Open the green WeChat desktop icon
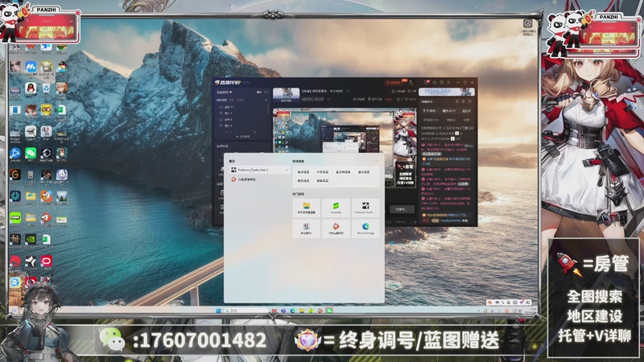Image resolution: width=644 pixels, height=362 pixels. (x=31, y=152)
